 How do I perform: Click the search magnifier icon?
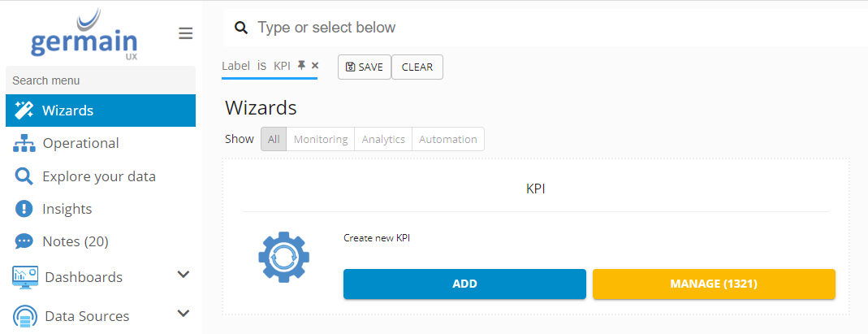click(240, 28)
